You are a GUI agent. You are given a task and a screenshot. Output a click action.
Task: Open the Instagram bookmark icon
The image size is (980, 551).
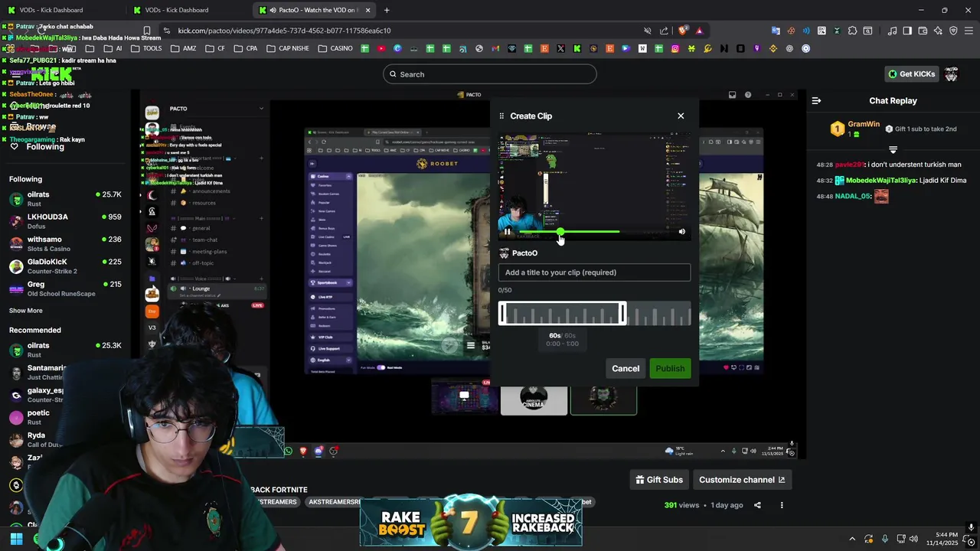(675, 48)
